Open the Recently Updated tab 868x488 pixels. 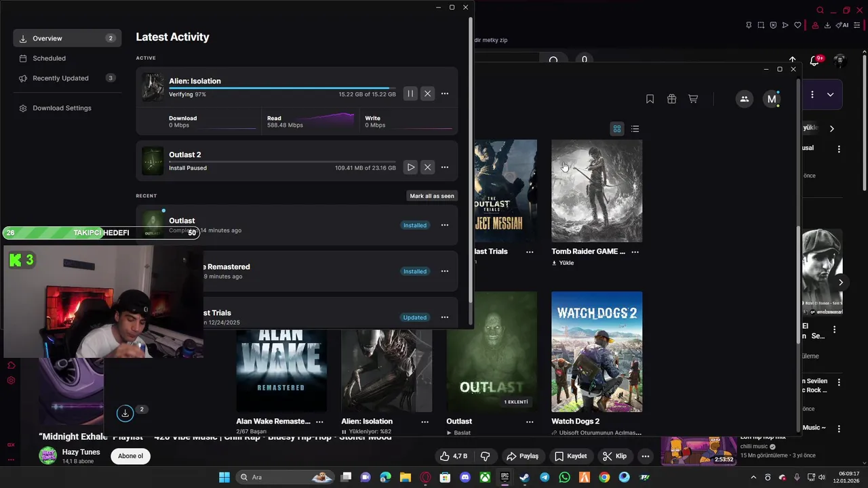(67, 78)
